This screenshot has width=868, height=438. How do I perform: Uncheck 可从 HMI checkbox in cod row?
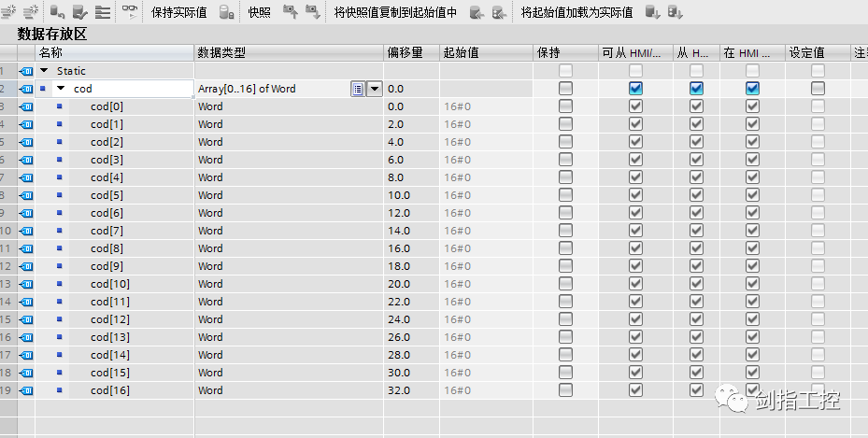pyautogui.click(x=635, y=89)
